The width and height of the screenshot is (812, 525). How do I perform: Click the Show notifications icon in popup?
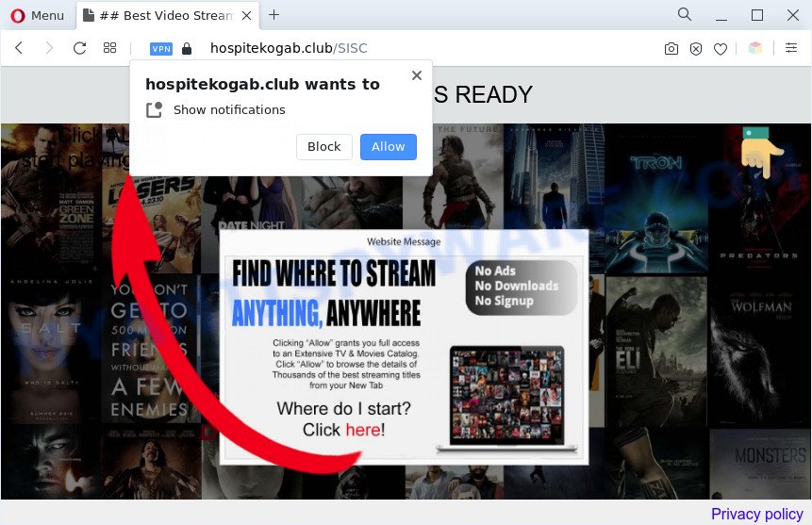pyautogui.click(x=154, y=109)
